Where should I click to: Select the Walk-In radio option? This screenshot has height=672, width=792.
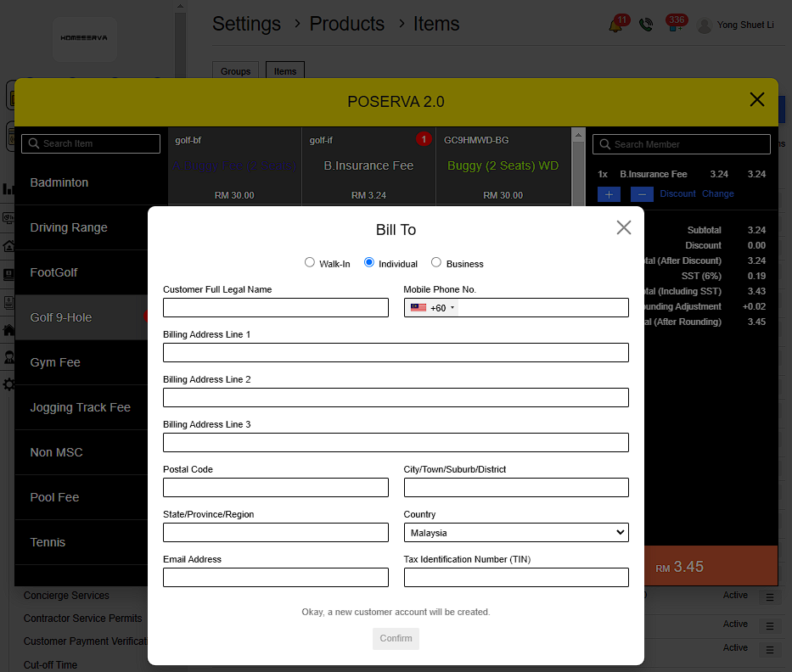(310, 263)
